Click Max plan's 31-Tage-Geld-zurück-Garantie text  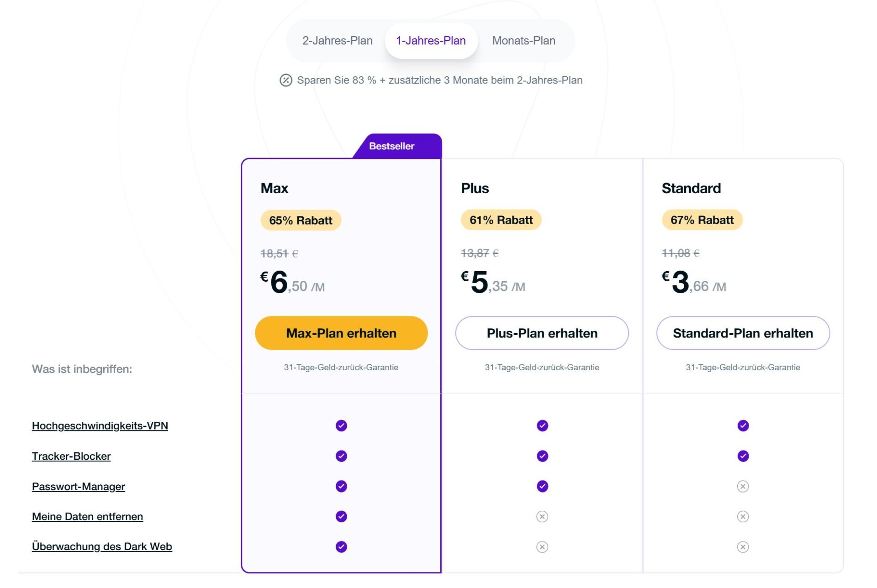pos(341,367)
